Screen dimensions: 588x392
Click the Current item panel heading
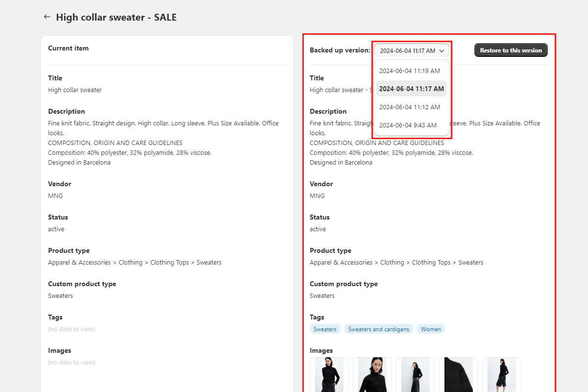tap(68, 48)
